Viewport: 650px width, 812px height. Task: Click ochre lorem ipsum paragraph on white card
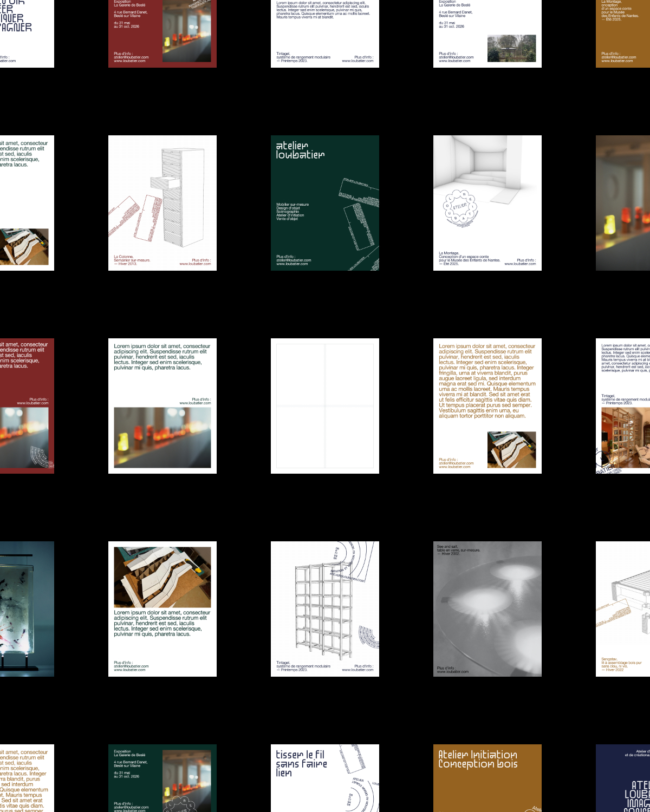pos(487,381)
